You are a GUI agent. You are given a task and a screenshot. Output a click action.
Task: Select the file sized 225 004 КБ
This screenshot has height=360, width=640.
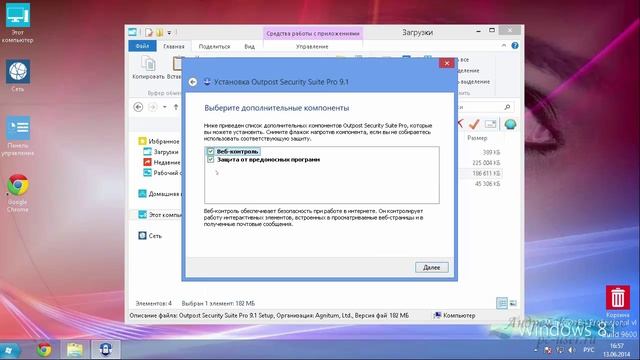click(486, 163)
